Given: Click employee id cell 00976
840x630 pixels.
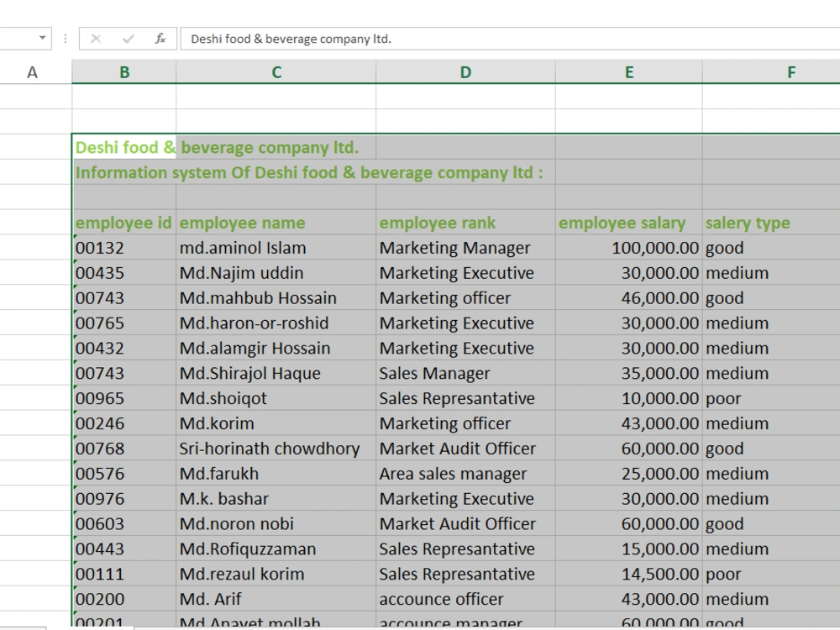Looking at the screenshot, I should tap(124, 499).
